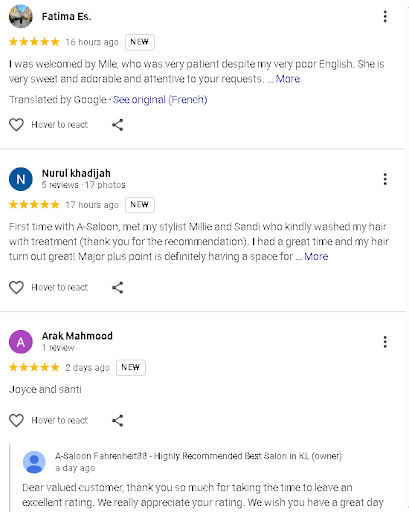
Task: Open options menu for Nurul khadijah review
Action: pos(385,179)
